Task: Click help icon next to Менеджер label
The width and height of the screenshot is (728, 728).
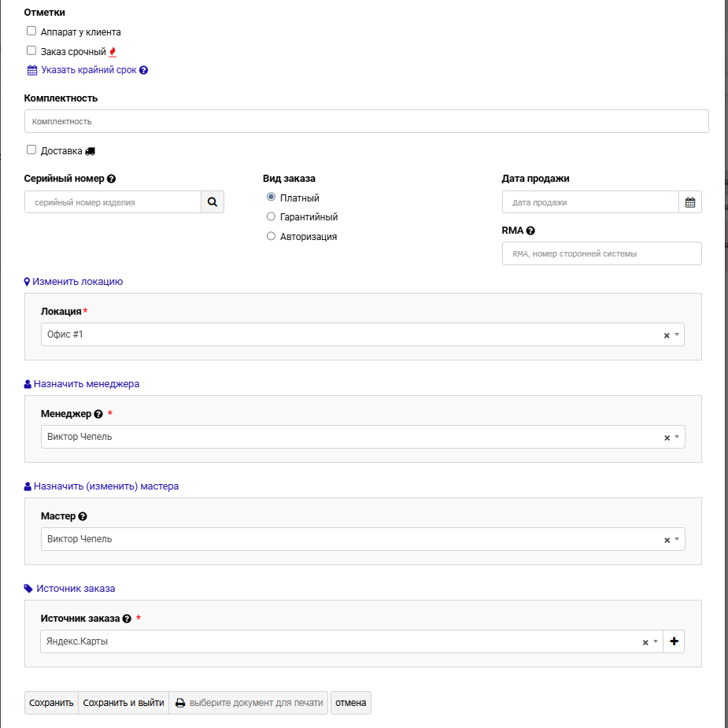Action: [98, 414]
